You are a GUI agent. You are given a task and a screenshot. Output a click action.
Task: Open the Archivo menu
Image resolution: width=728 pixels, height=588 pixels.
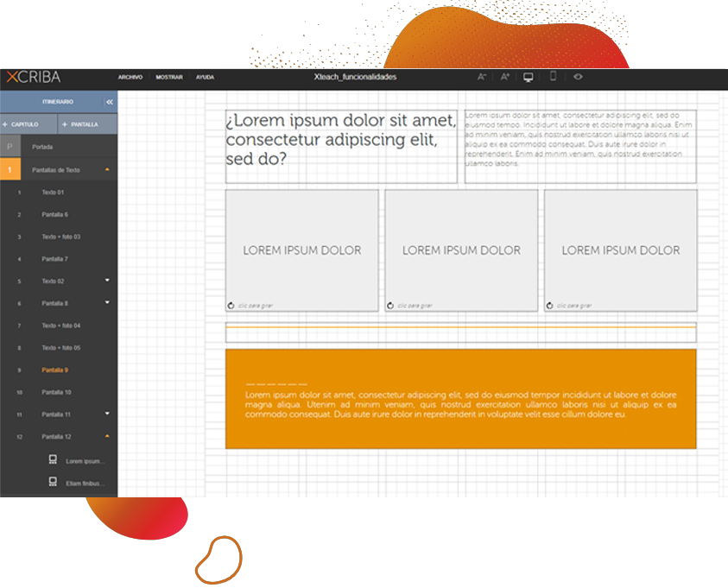(130, 78)
